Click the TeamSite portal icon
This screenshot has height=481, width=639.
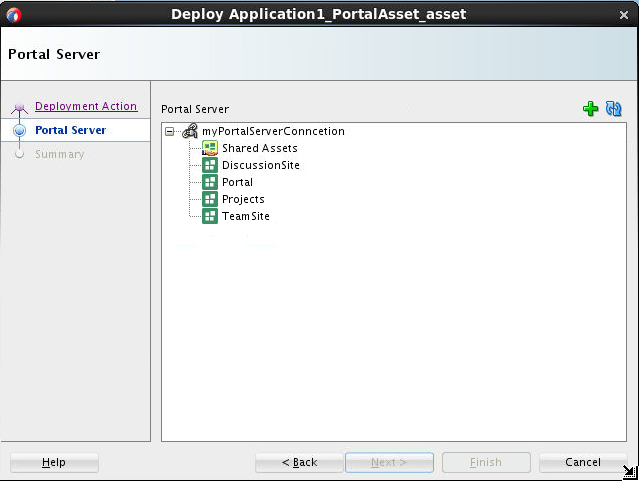coord(210,216)
